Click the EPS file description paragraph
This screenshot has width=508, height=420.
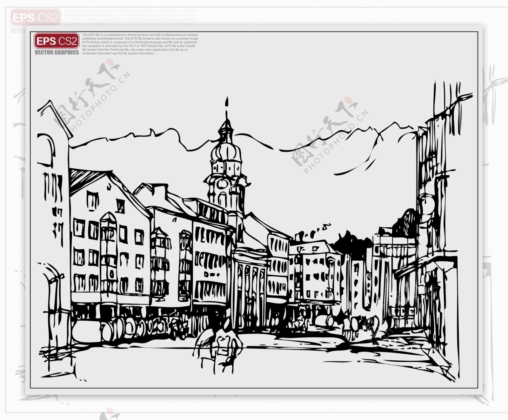pyautogui.click(x=140, y=44)
